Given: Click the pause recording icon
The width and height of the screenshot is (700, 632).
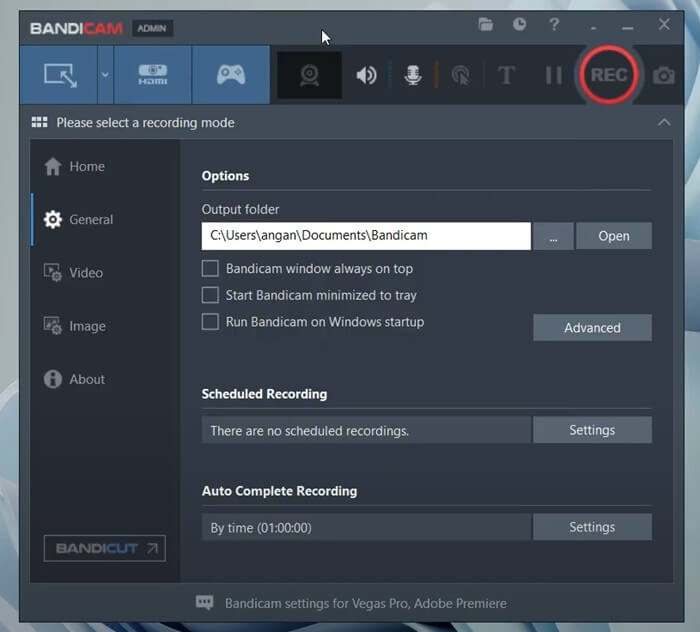Looking at the screenshot, I should click(554, 75).
